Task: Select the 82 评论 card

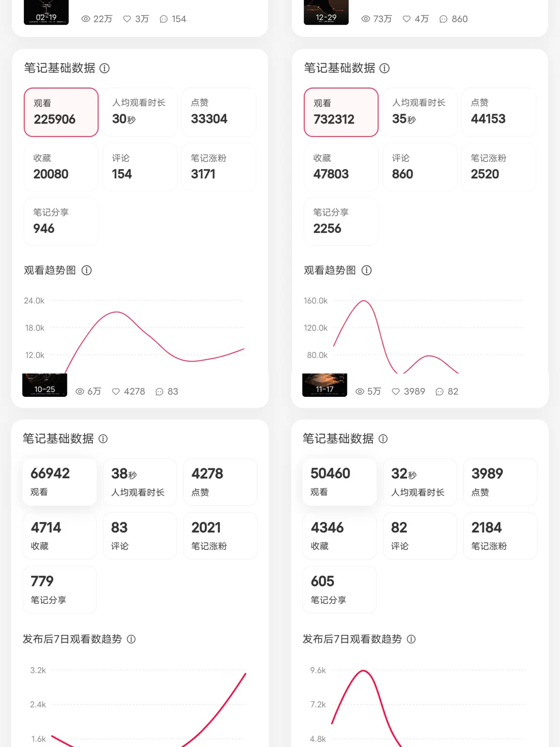Action: click(420, 536)
